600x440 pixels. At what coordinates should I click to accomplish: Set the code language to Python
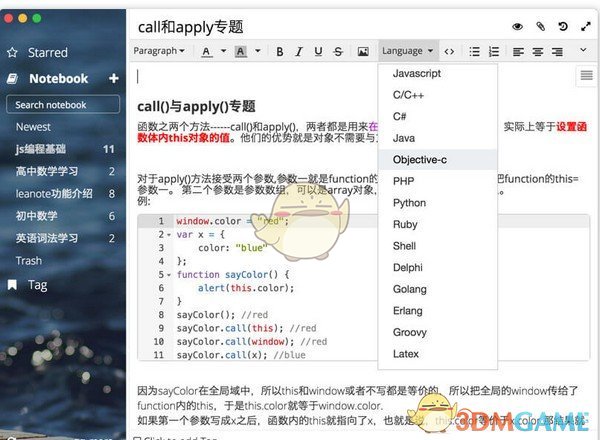coord(438,203)
